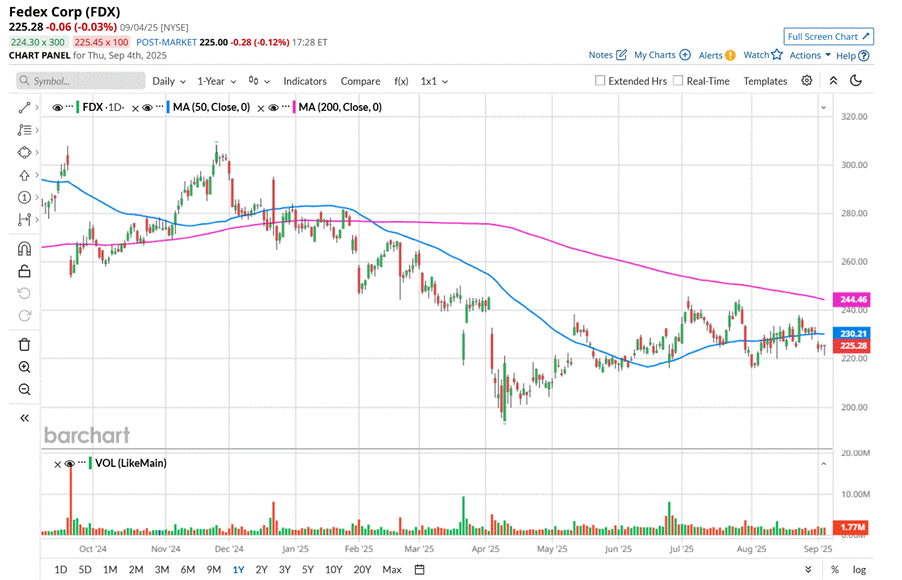Open chart Templates
The height and width of the screenshot is (580, 902).
pos(765,81)
